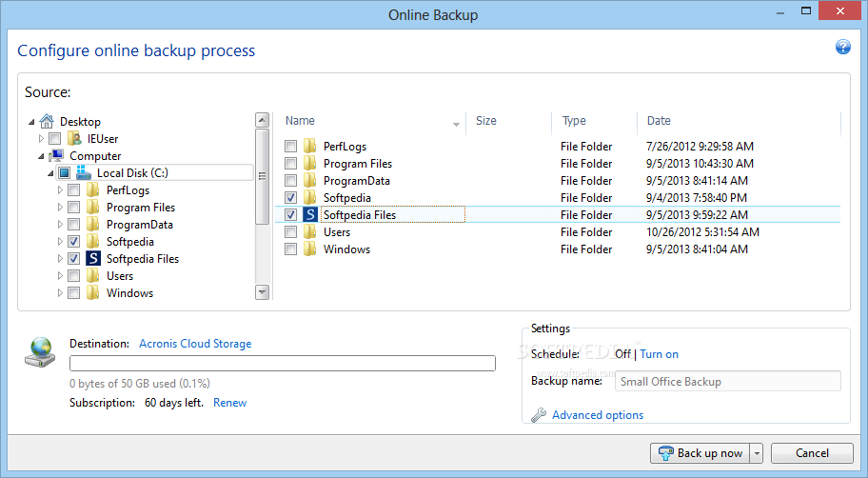Select the ProgramData row in file list
The height and width of the screenshot is (478, 868).
pyautogui.click(x=558, y=181)
